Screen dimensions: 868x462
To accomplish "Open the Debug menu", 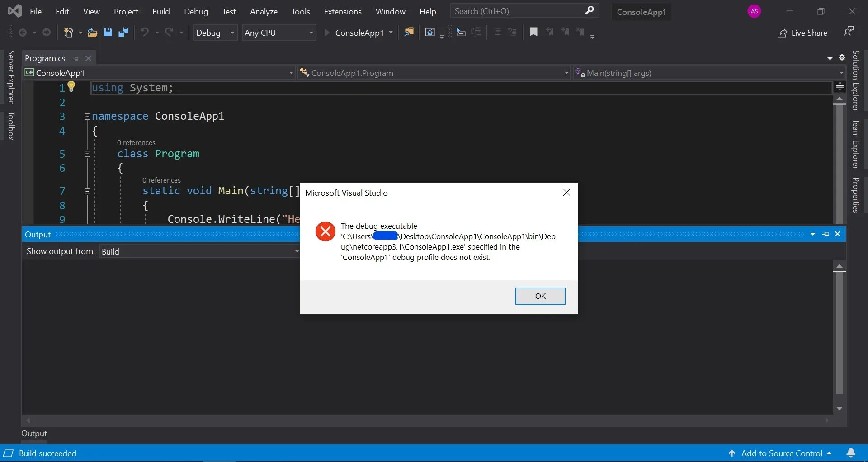I will [196, 11].
